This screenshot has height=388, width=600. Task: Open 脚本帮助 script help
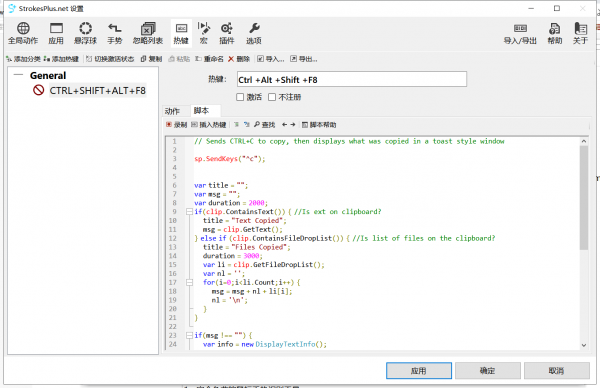pyautogui.click(x=319, y=125)
